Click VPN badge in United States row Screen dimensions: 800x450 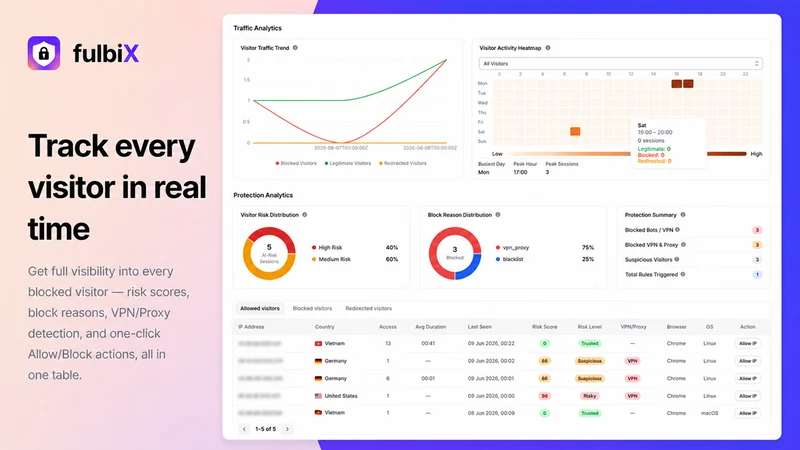tap(632, 395)
